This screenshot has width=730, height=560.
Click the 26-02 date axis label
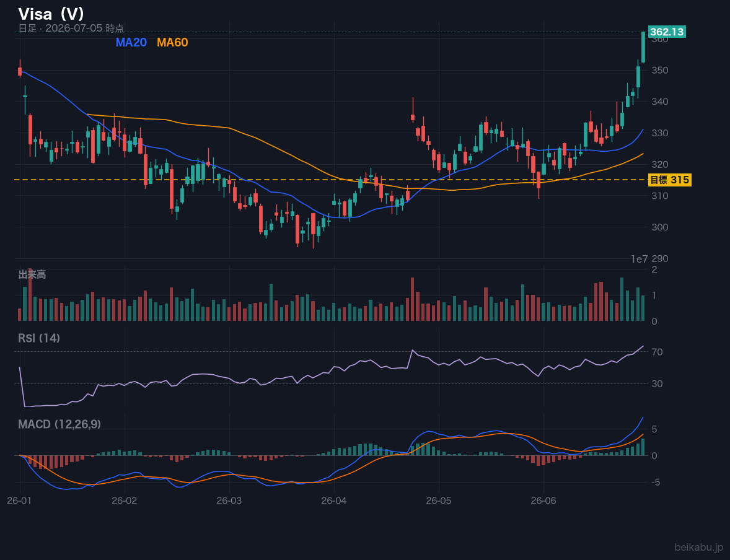click(x=125, y=501)
